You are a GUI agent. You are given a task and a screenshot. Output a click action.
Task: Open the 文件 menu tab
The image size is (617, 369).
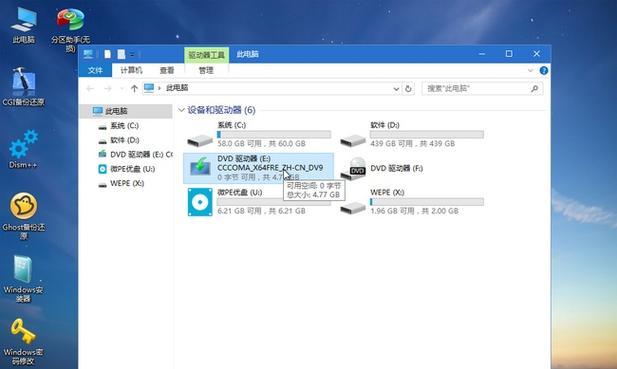[95, 70]
